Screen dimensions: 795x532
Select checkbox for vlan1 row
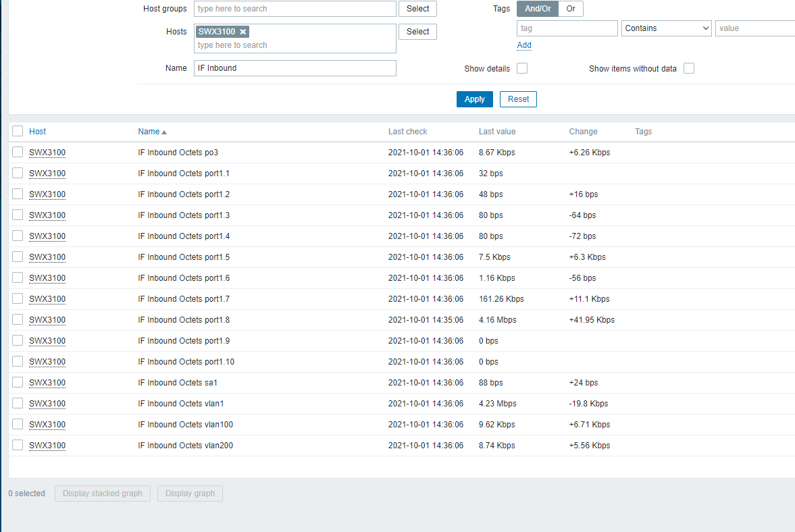[18, 403]
